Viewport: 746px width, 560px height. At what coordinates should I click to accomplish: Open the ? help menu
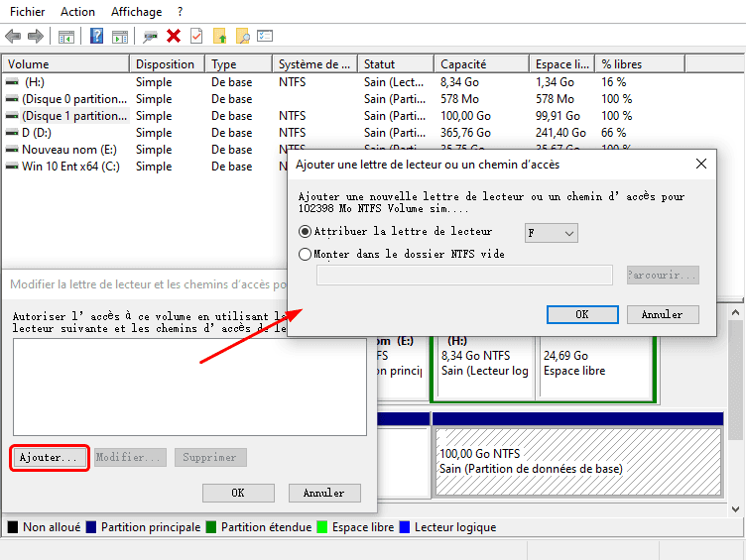point(180,12)
